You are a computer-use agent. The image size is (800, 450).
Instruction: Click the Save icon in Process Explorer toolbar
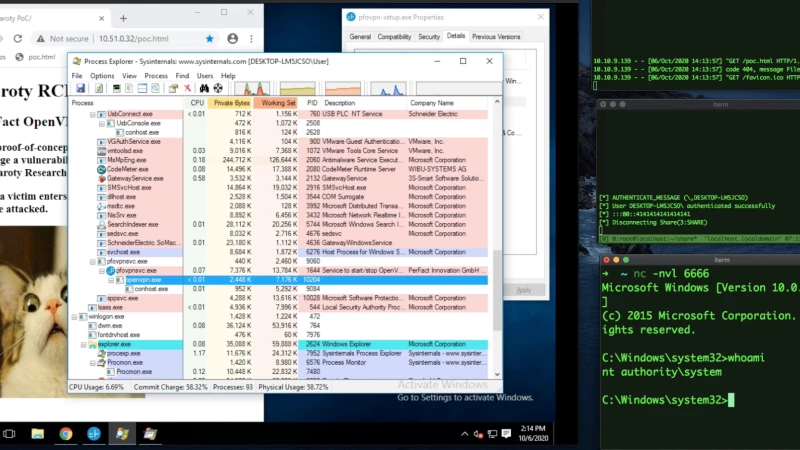(x=80, y=89)
